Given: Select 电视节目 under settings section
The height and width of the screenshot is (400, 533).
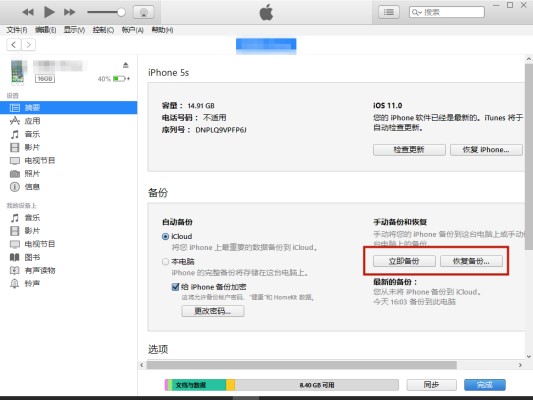Looking at the screenshot, I should [x=68, y=160].
